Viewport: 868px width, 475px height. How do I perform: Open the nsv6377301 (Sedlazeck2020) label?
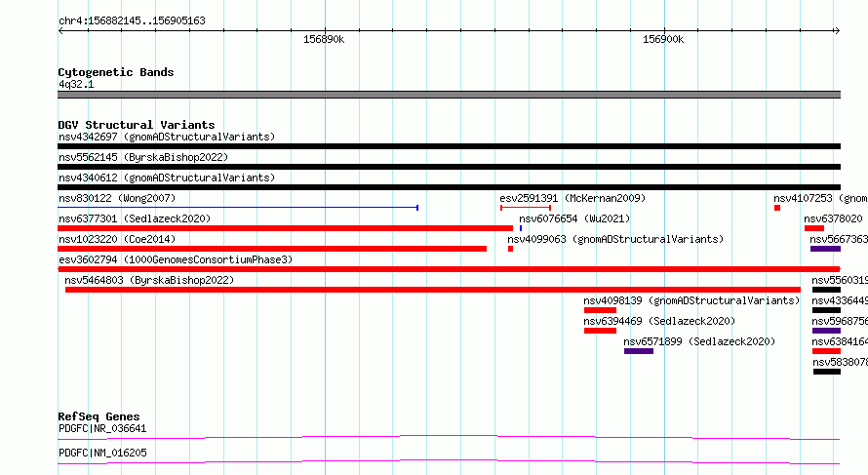[135, 218]
